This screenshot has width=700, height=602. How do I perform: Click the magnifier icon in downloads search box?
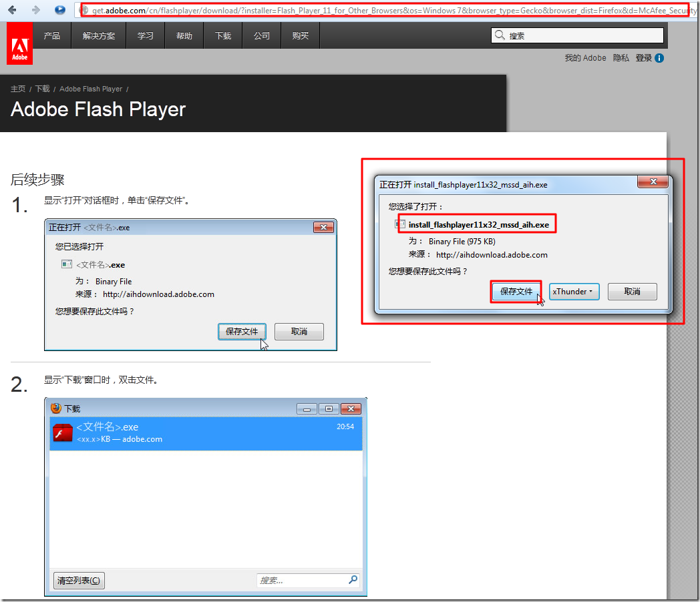353,580
